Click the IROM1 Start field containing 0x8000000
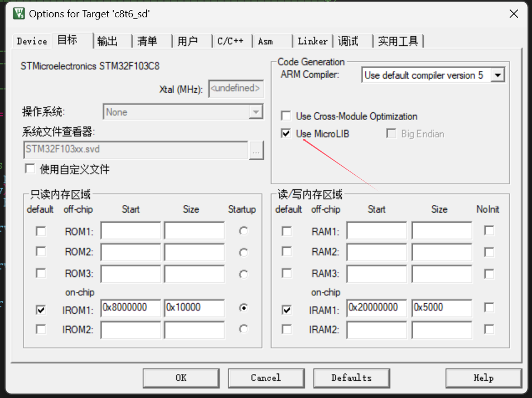532x398 pixels. pos(130,308)
